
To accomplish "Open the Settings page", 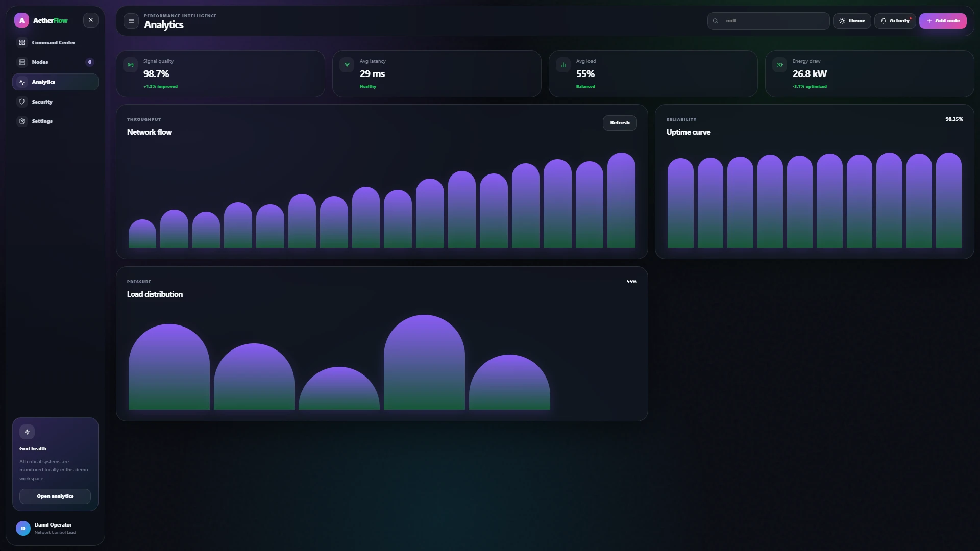I will [55, 121].
